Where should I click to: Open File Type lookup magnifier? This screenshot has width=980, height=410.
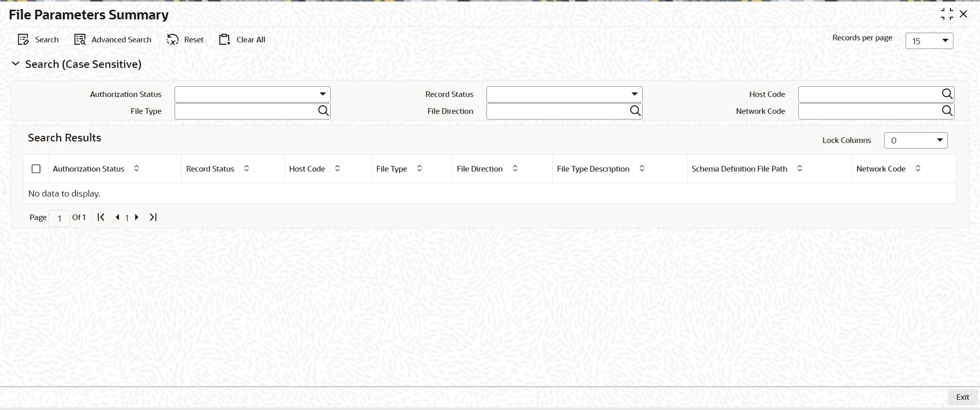pyautogui.click(x=324, y=111)
